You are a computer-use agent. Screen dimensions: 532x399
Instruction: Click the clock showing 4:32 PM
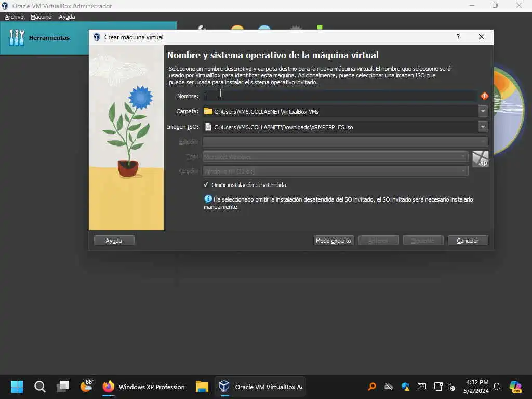[476, 387]
